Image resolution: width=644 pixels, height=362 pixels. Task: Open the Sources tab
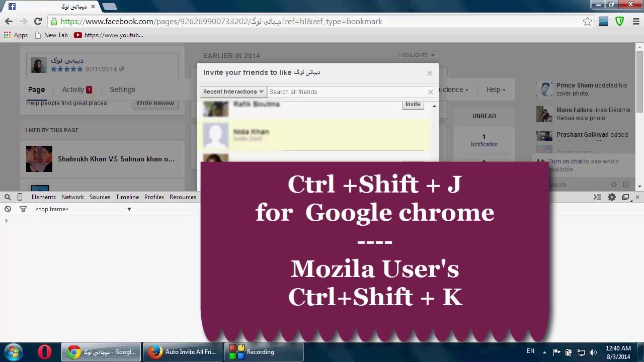click(x=100, y=197)
